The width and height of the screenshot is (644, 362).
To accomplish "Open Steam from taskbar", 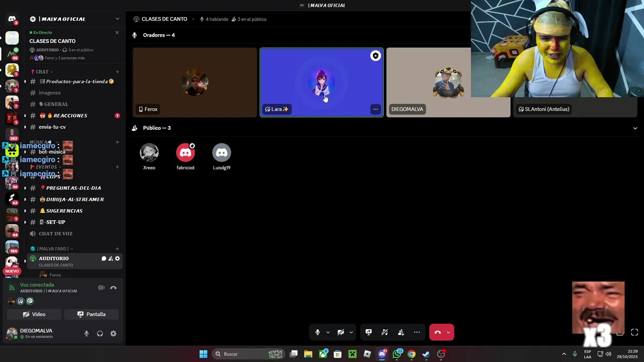I will click(x=426, y=354).
